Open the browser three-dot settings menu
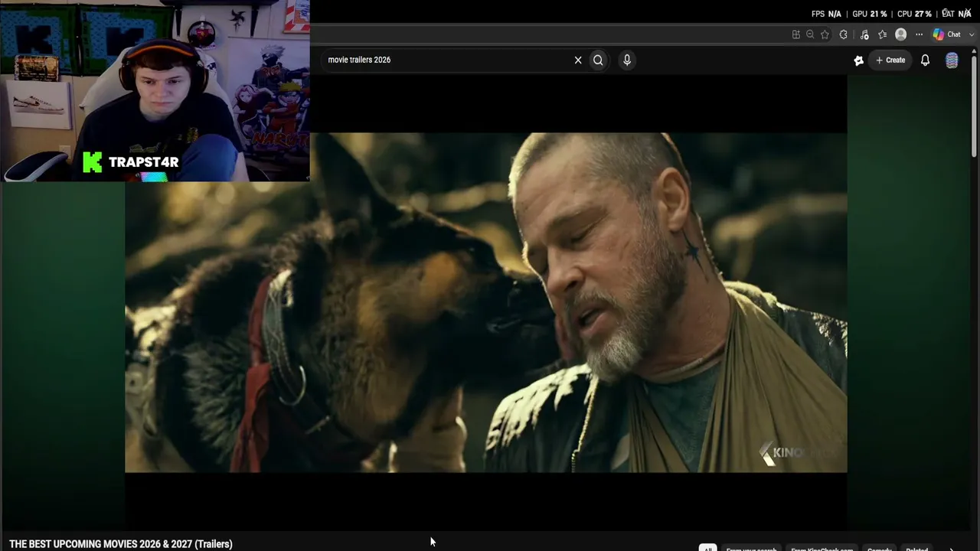980x551 pixels. (x=919, y=34)
